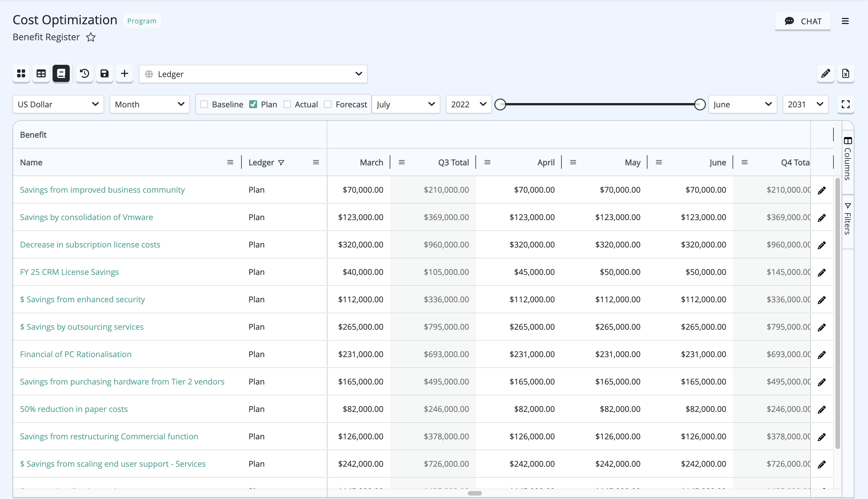Open the Month period dropdown
Image resolution: width=868 pixels, height=499 pixels.
click(x=149, y=104)
